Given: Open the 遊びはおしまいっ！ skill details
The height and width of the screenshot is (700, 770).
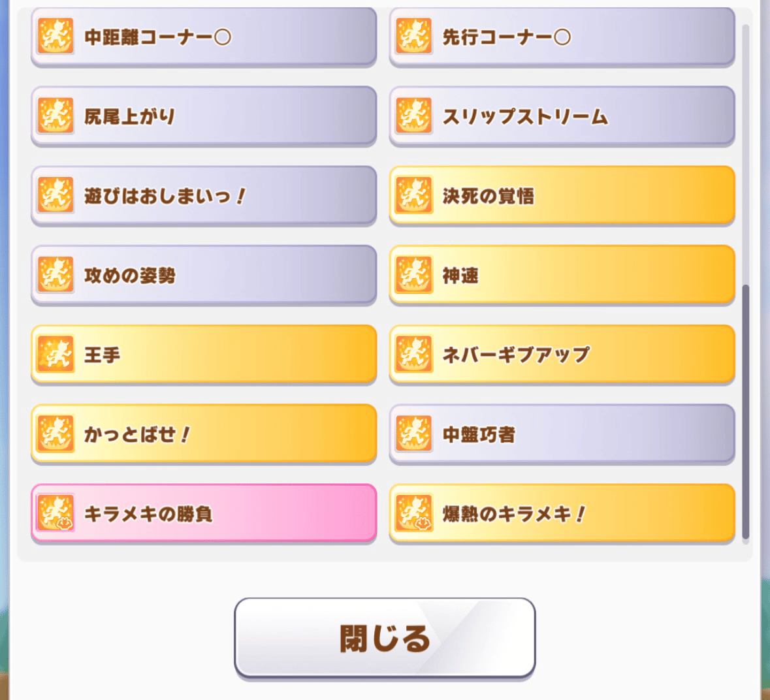Looking at the screenshot, I should tap(204, 195).
